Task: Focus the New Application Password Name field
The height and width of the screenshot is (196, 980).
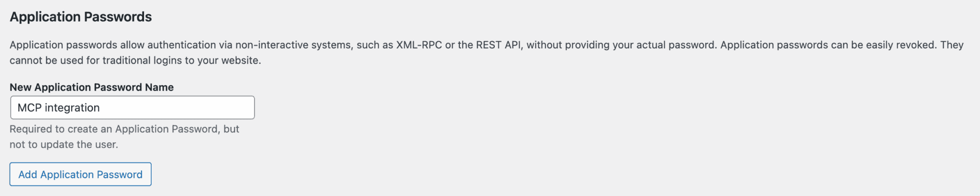Action: click(x=132, y=108)
